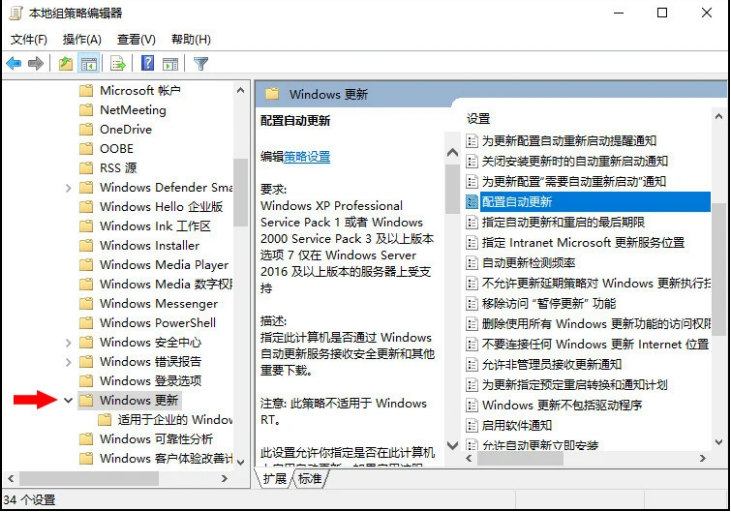Toggle the Show/Hide action pane icon
This screenshot has height=512, width=731.
pyautogui.click(x=170, y=64)
